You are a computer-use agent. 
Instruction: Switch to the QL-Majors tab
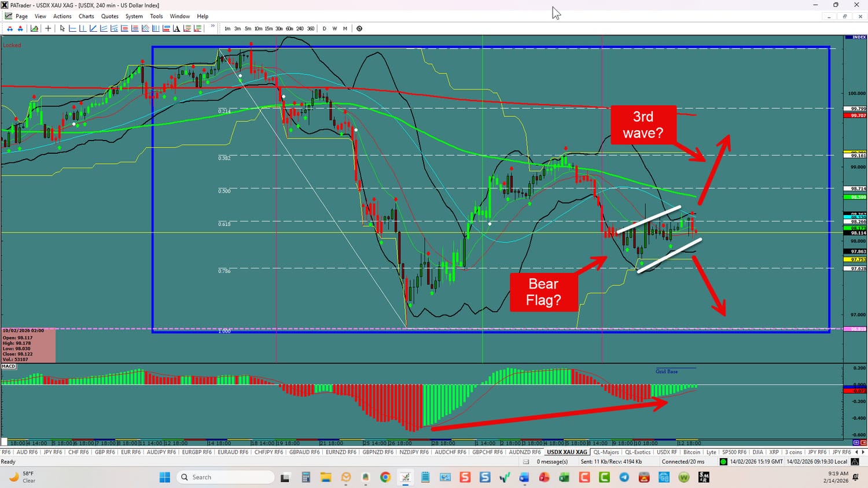tap(606, 452)
